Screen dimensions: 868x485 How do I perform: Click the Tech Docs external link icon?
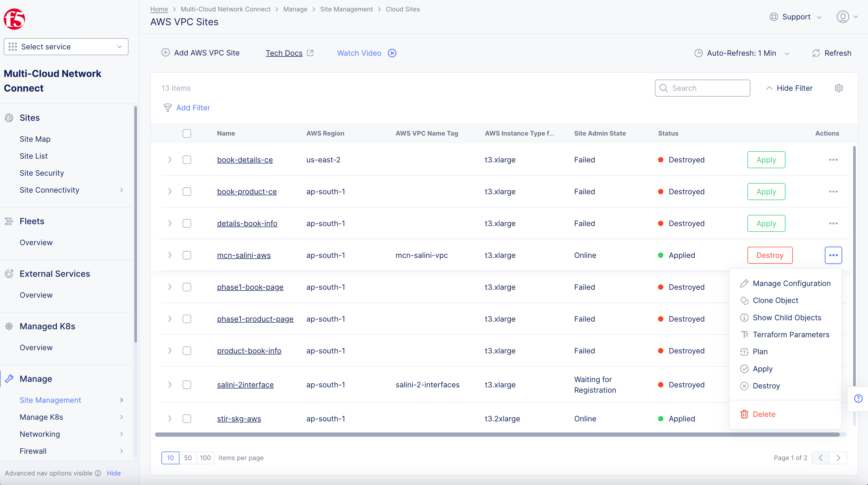[310, 53]
